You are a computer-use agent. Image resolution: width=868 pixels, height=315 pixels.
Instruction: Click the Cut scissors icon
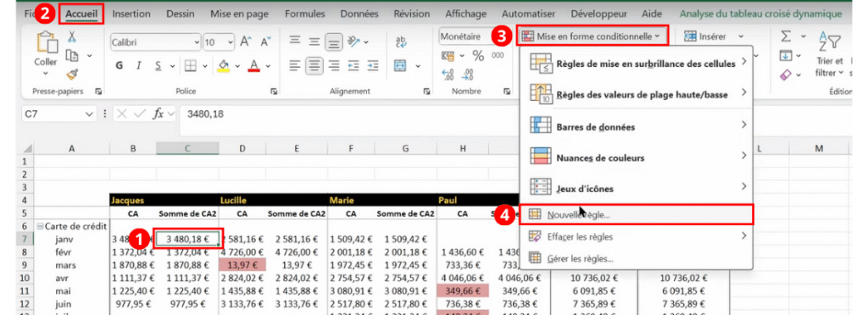72,37
